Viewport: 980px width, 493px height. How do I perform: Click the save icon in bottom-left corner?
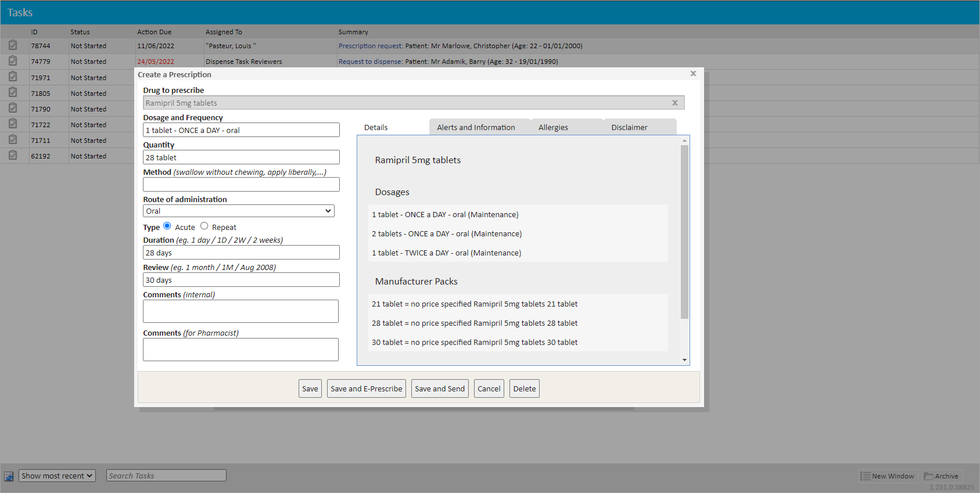pos(9,476)
